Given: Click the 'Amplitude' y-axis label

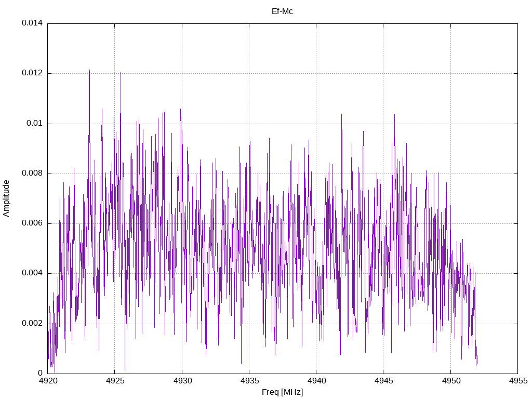Looking at the screenshot, I should 6,198.
